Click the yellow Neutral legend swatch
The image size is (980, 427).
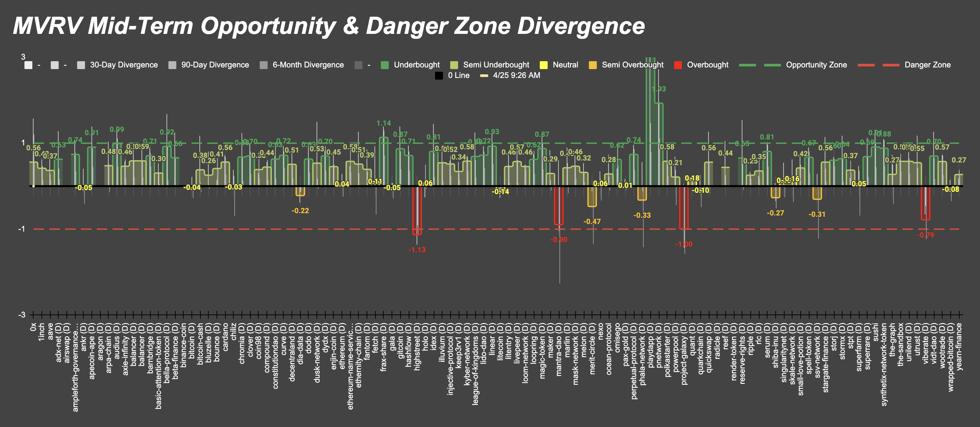click(544, 65)
